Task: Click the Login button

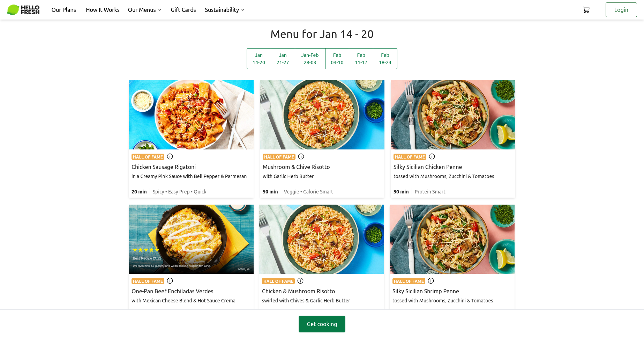Action: [621, 10]
